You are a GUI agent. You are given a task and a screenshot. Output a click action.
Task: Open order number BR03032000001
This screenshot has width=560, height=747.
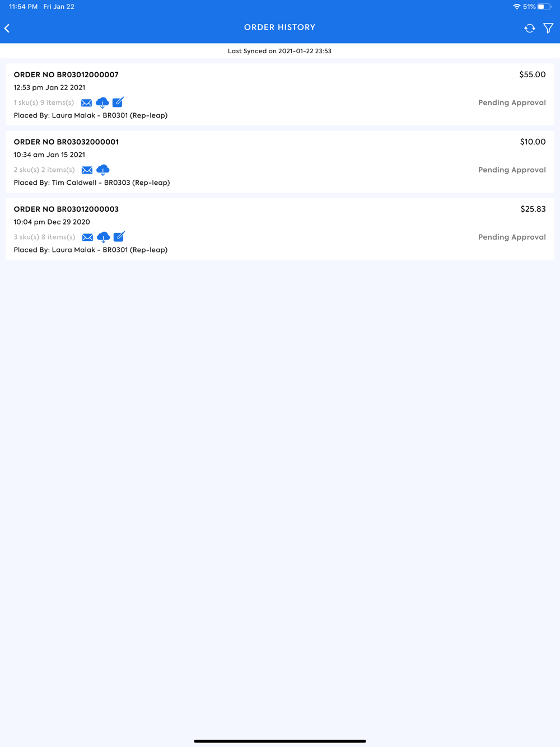pyautogui.click(x=66, y=142)
